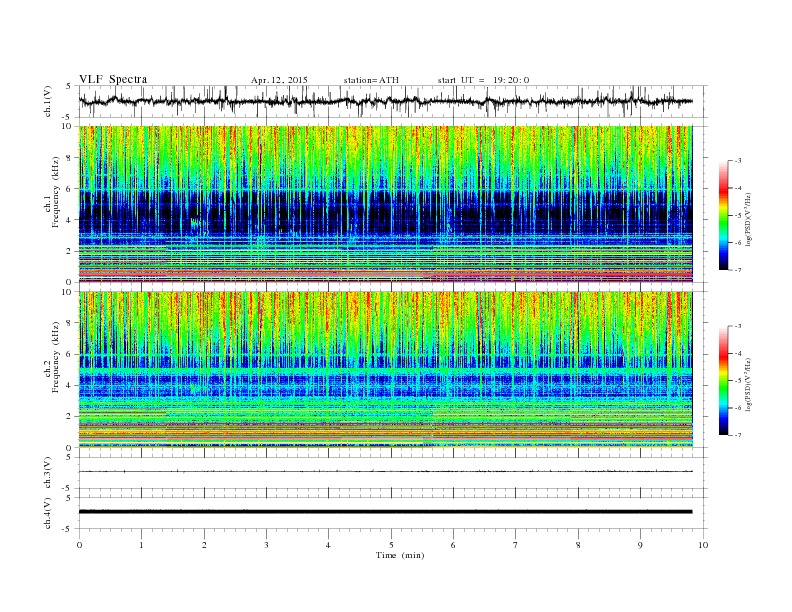Viewport: 792px width, 612px height.
Task: Click time axis tick label "5" at bottom
Action: coord(391,545)
